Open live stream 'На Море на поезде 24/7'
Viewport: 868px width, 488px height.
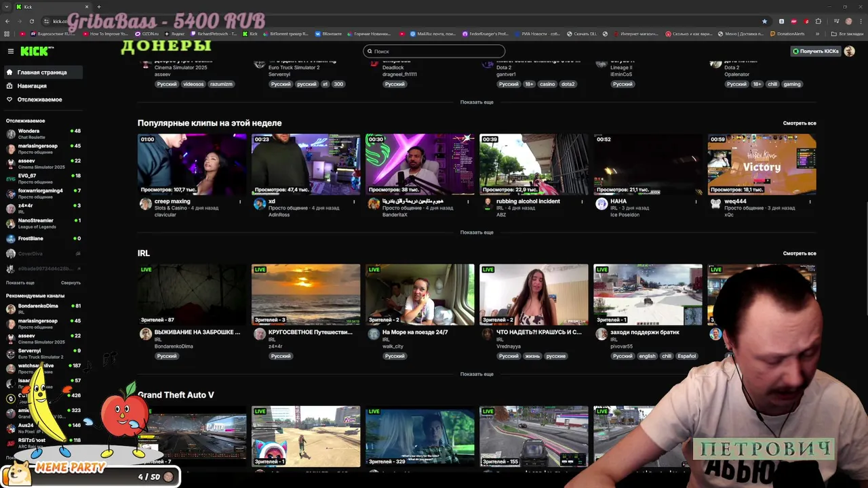[x=420, y=295]
